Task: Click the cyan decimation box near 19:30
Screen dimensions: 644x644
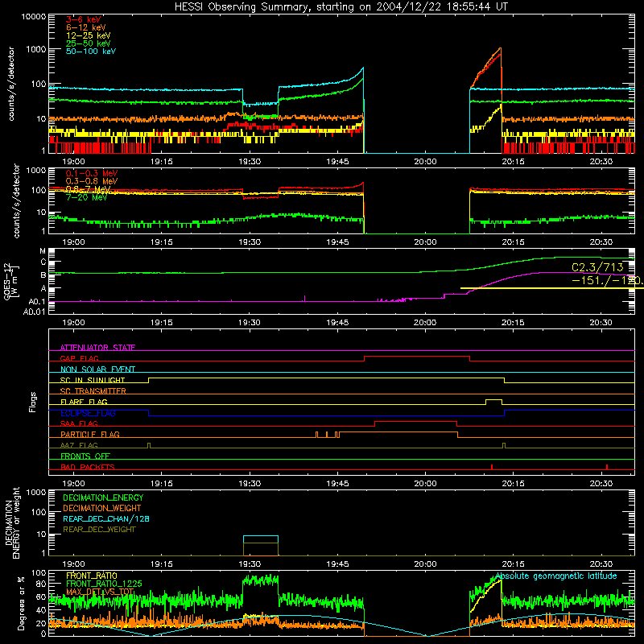Action: click(x=261, y=539)
